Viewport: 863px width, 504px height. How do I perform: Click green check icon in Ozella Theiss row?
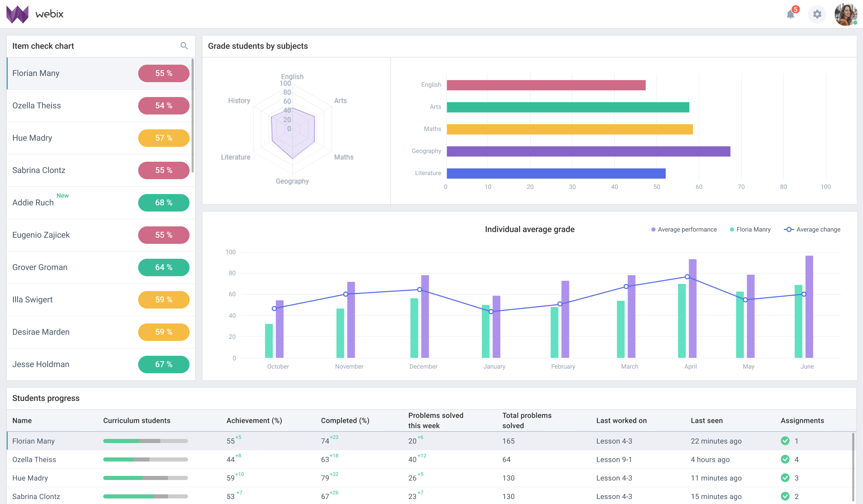tap(785, 459)
